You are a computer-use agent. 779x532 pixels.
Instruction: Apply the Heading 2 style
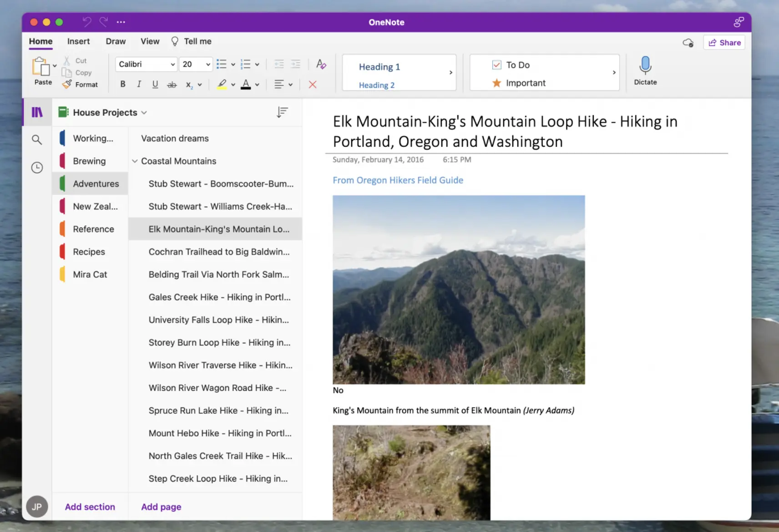coord(377,85)
